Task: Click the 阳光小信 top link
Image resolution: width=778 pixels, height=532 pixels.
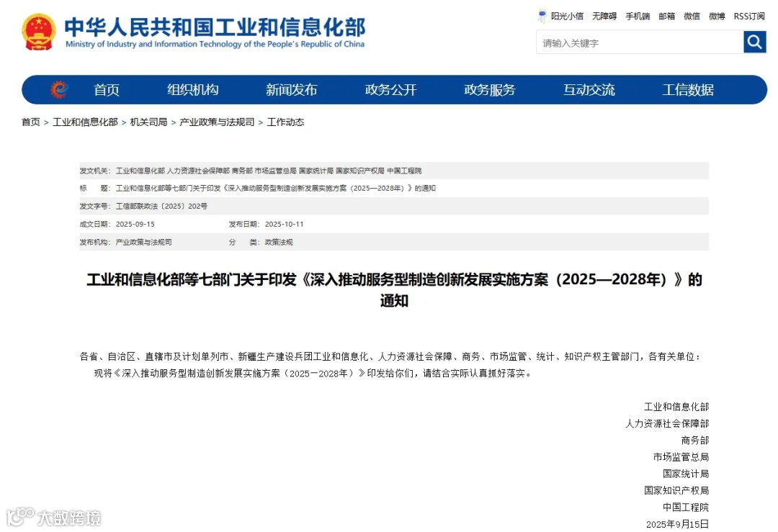Action: (x=567, y=17)
